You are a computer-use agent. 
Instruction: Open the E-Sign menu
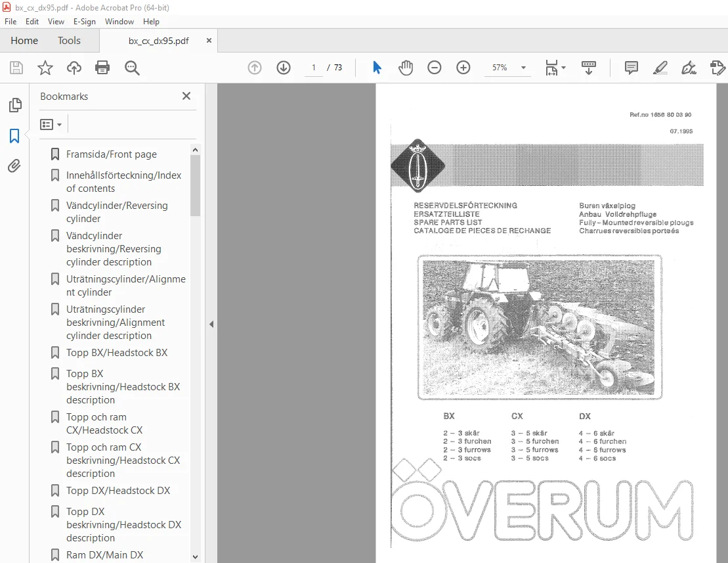tap(85, 22)
